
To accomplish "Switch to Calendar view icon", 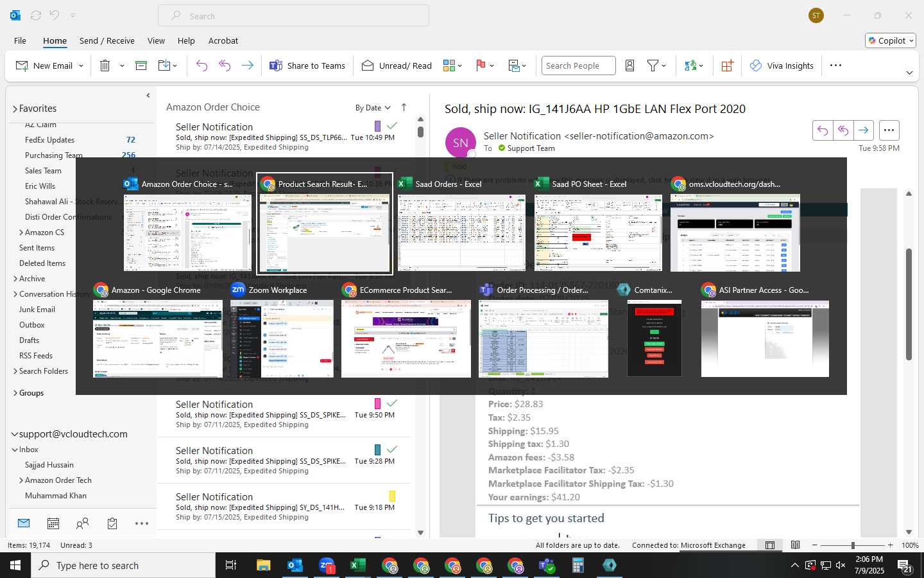I will point(53,523).
